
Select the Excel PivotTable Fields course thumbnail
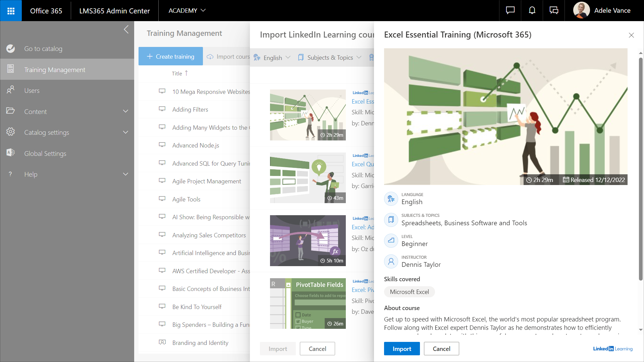tap(308, 303)
